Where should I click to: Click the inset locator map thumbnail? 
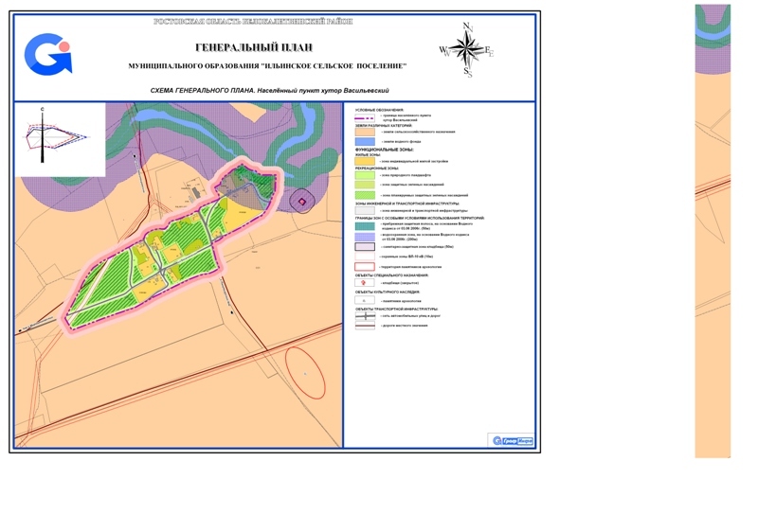click(59, 141)
